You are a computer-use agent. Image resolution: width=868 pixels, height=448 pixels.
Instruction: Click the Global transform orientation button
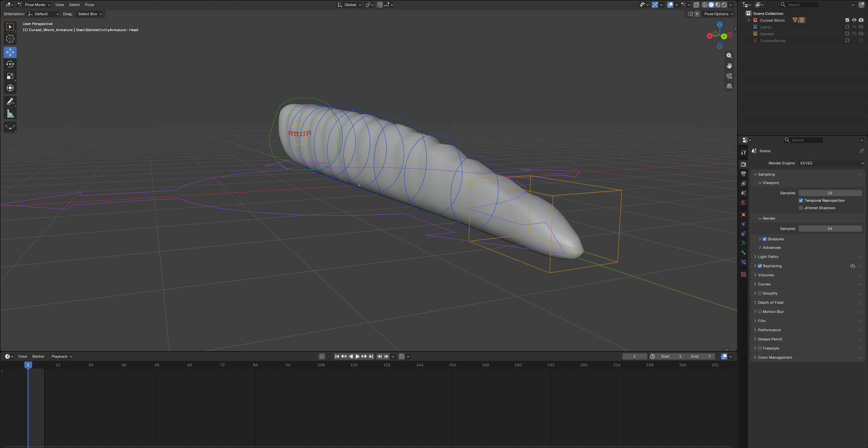349,5
